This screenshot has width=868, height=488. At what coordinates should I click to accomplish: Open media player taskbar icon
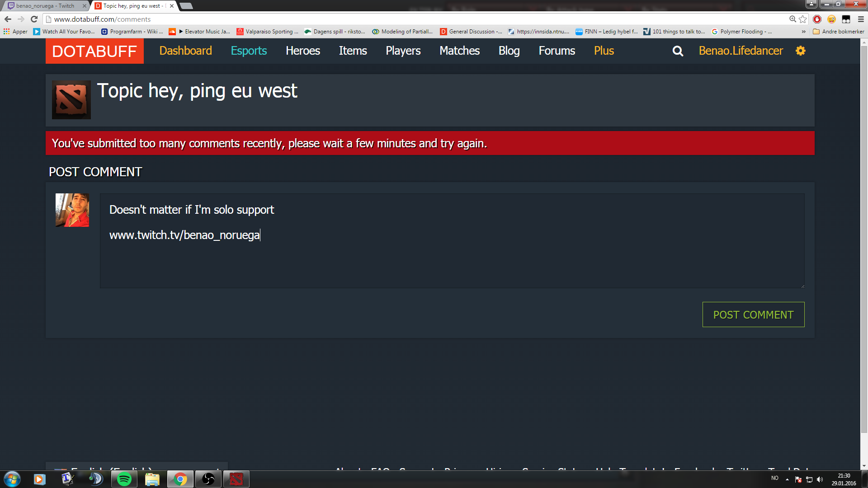pyautogui.click(x=39, y=479)
